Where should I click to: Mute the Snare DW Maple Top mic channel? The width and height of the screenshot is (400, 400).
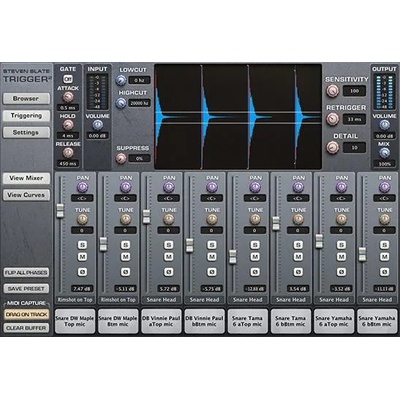pos(82,257)
